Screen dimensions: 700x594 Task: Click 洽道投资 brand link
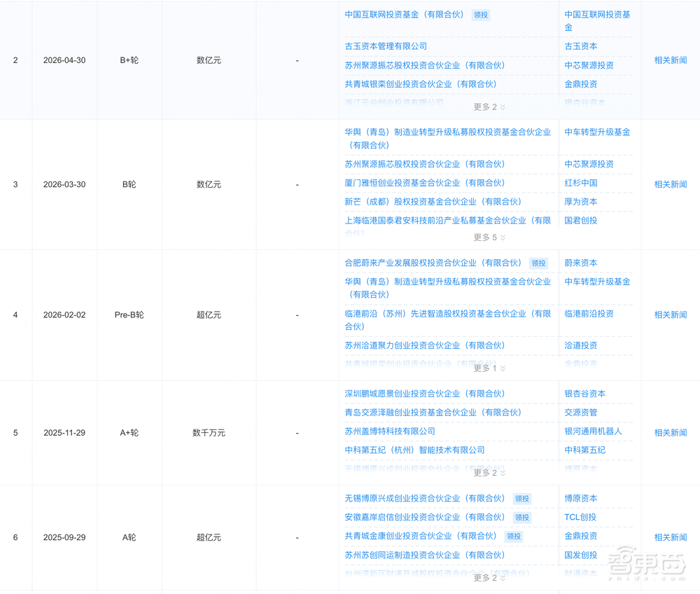[581, 345]
